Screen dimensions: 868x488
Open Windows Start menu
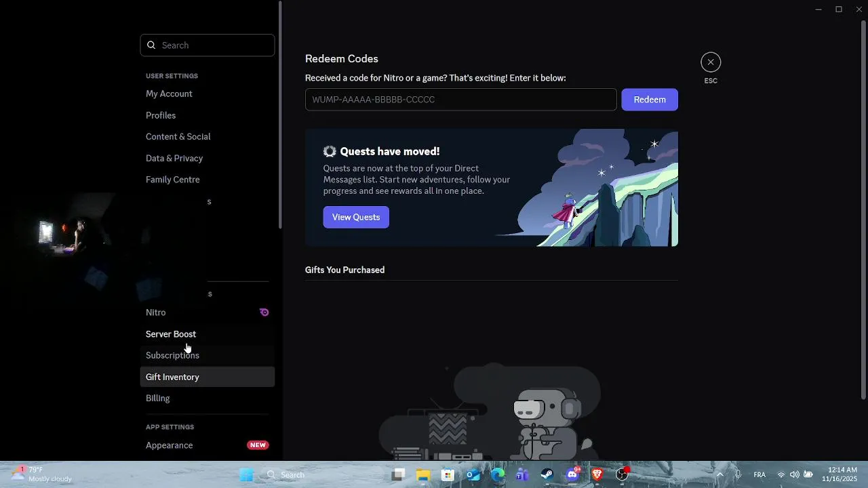pyautogui.click(x=246, y=475)
